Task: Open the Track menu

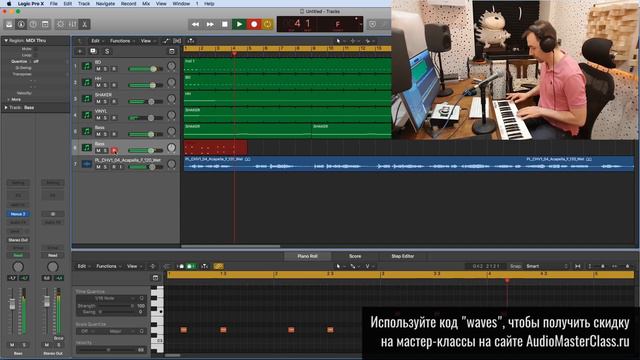Action: pyautogui.click(x=84, y=4)
